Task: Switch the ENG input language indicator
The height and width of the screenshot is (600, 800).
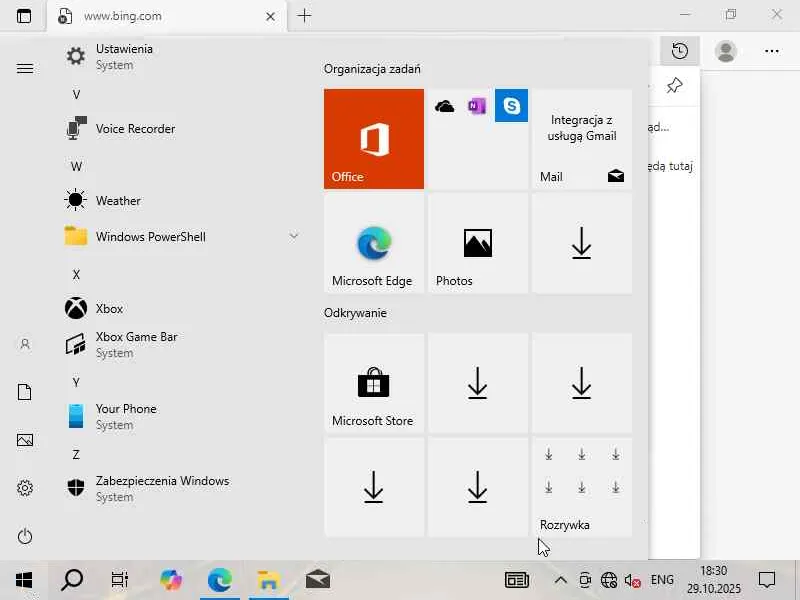Action: click(x=662, y=580)
